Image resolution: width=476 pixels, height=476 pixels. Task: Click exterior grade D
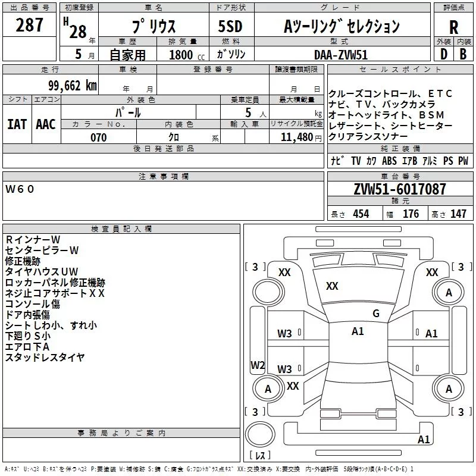point(444,54)
